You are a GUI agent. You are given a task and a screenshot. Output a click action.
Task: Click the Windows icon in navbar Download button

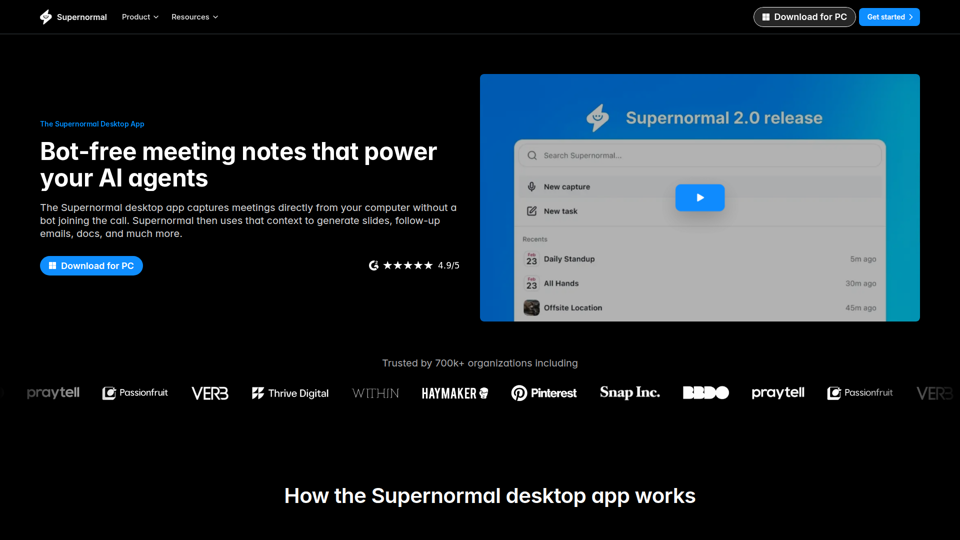(766, 17)
